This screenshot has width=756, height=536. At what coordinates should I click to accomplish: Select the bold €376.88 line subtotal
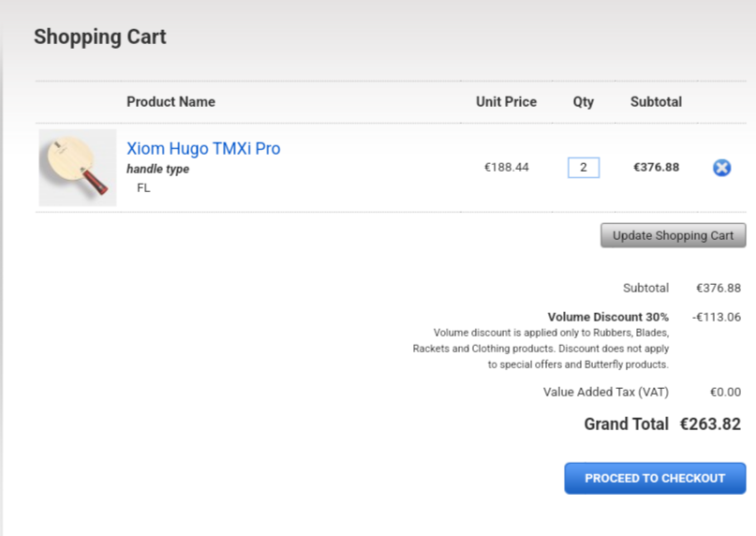coord(656,168)
